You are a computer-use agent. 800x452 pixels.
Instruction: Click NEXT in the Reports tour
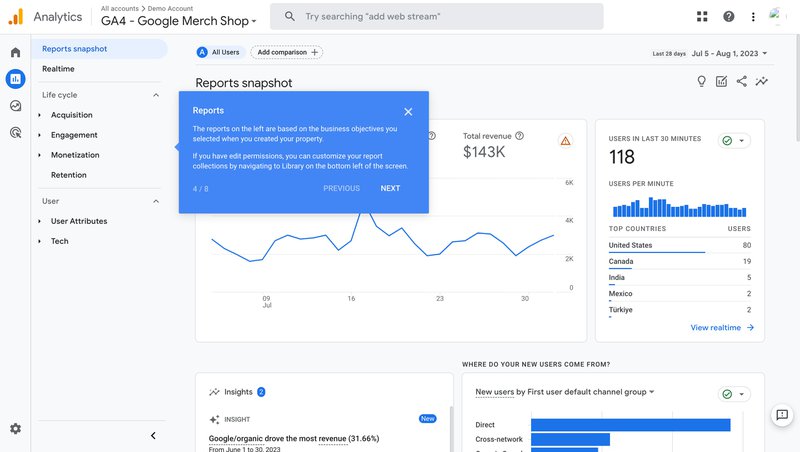(x=390, y=189)
